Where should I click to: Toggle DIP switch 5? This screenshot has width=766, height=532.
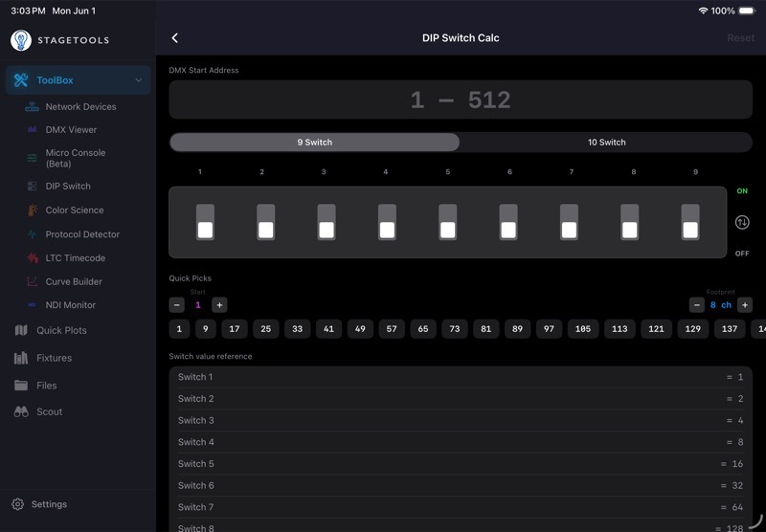(447, 222)
